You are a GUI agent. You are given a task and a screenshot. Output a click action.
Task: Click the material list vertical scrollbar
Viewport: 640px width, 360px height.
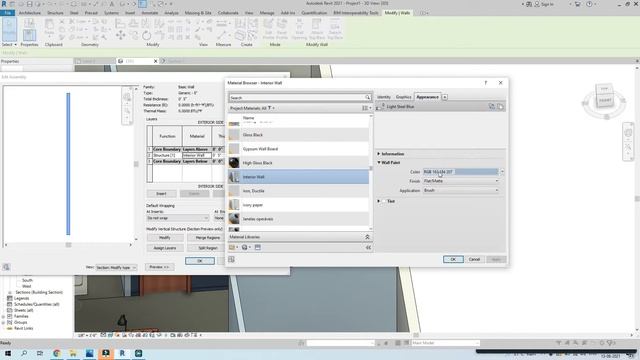point(371,168)
